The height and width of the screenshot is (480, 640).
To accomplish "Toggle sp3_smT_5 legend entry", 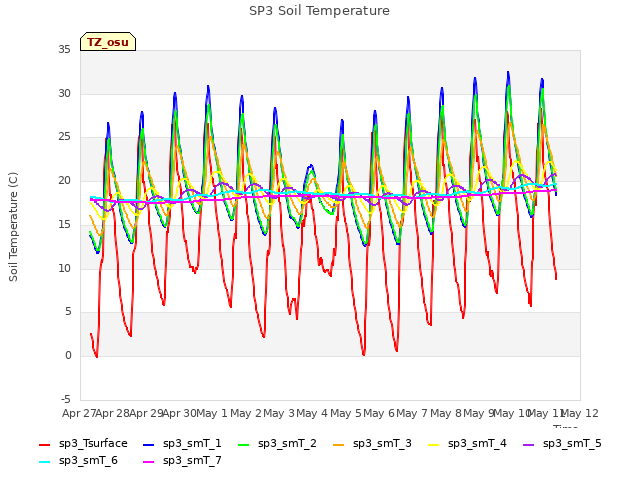I will pos(562,444).
